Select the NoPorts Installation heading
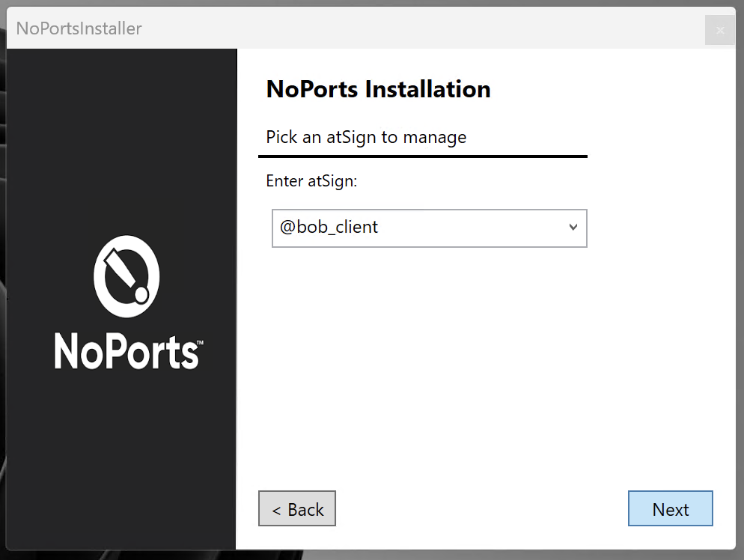This screenshot has height=560, width=744. [378, 89]
